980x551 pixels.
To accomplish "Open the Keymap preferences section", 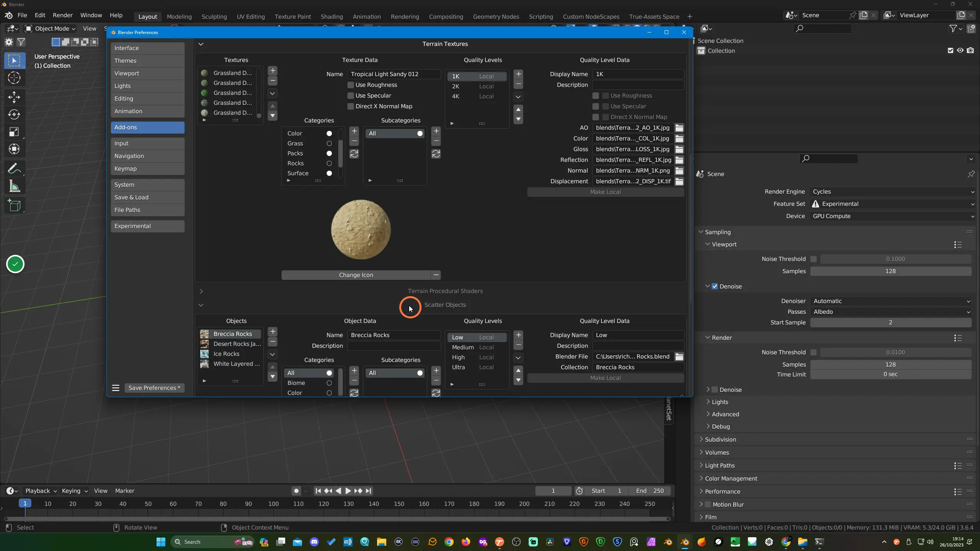I will click(x=147, y=169).
